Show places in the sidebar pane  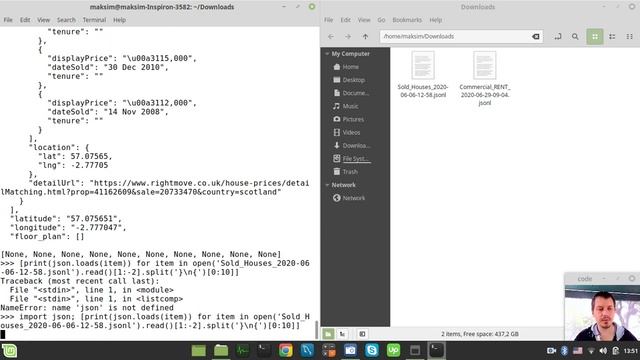pos(328,334)
